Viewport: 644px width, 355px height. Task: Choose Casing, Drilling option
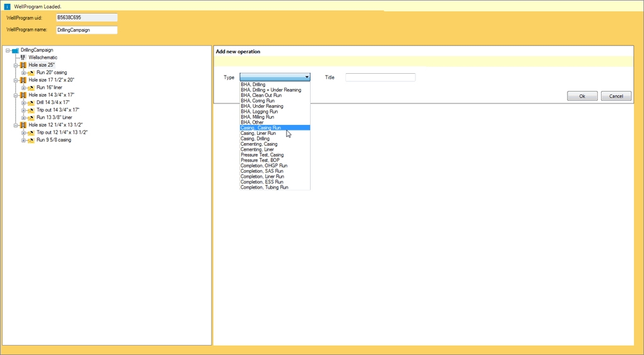coord(275,139)
